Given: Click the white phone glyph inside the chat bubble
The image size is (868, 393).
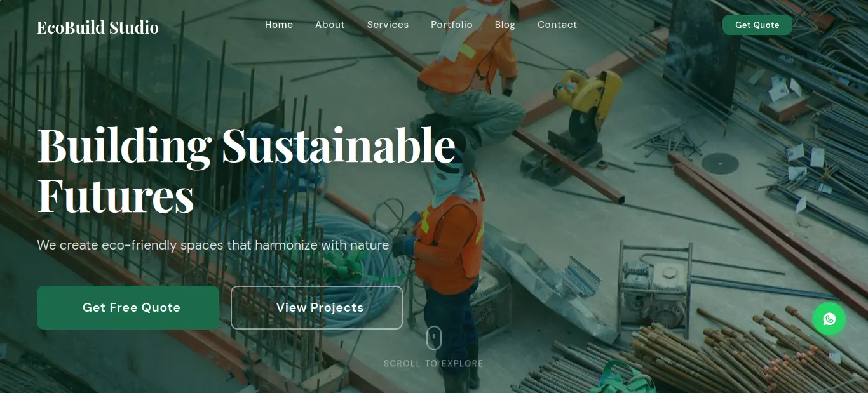Looking at the screenshot, I should click(829, 319).
